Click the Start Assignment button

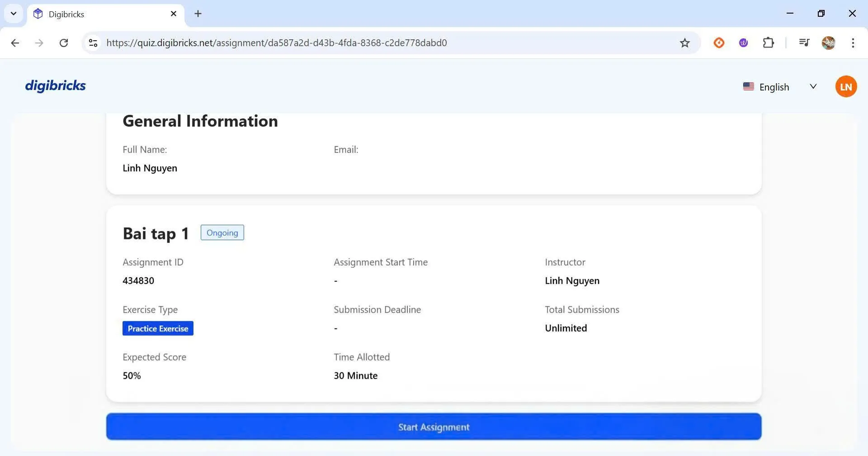coord(434,427)
